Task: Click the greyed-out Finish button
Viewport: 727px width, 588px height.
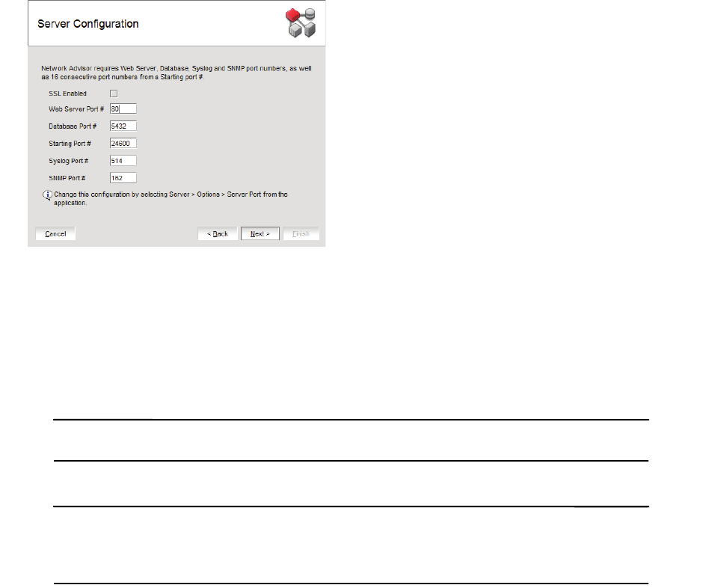Action: click(301, 233)
